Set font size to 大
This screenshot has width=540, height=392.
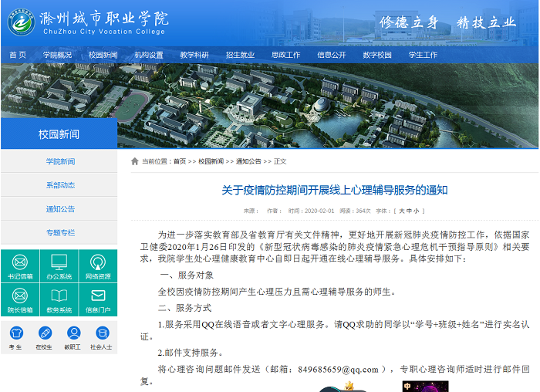tap(401, 210)
